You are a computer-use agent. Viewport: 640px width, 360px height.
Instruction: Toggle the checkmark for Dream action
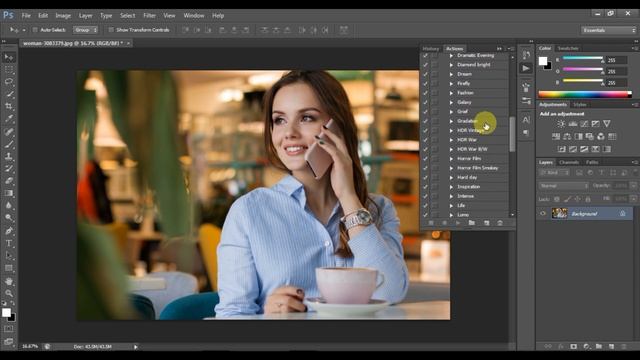coord(426,74)
